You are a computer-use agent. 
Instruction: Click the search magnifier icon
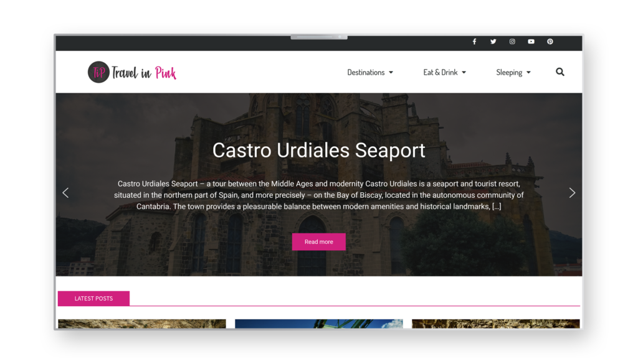click(560, 72)
